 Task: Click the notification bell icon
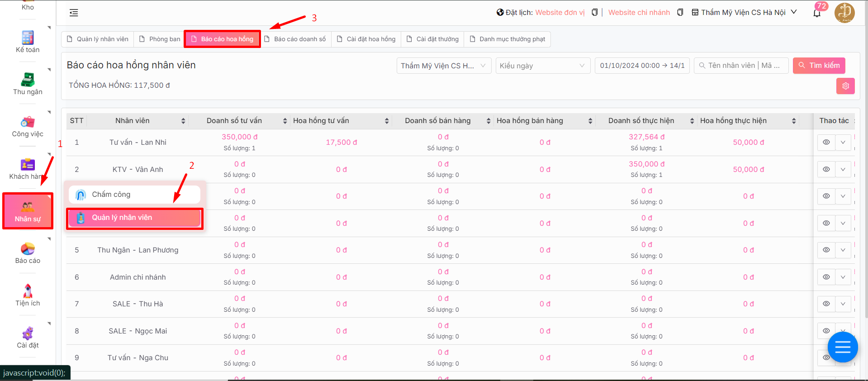[x=816, y=13]
